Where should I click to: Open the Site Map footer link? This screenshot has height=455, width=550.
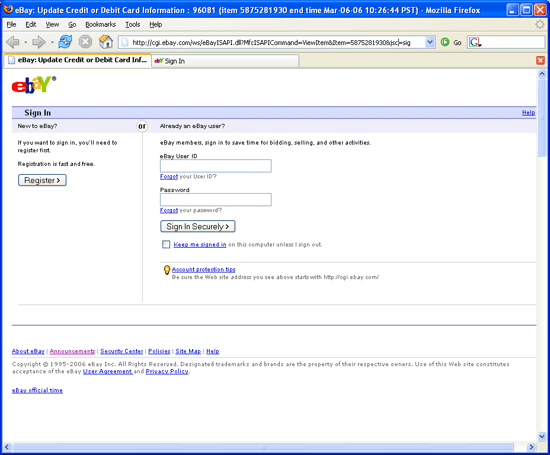[x=188, y=351]
